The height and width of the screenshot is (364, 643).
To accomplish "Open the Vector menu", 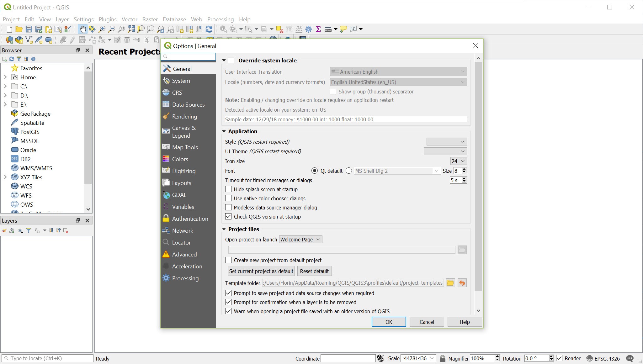I will (x=129, y=19).
